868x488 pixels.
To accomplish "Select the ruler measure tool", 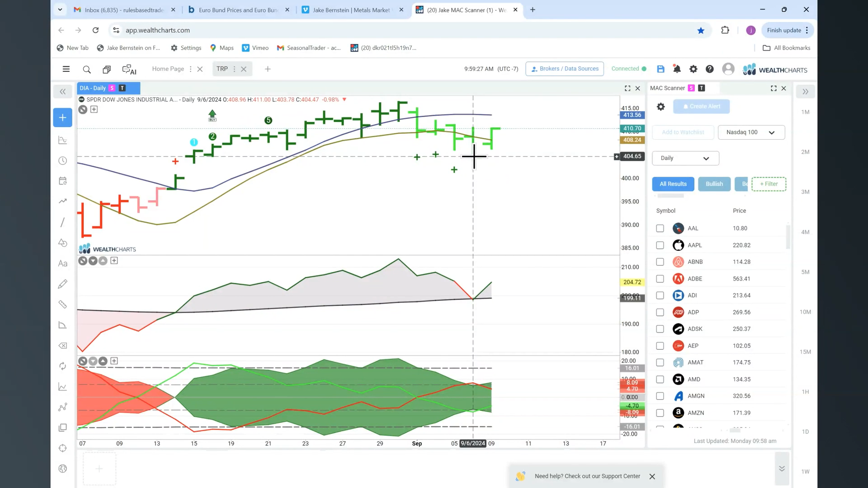I will (x=63, y=305).
